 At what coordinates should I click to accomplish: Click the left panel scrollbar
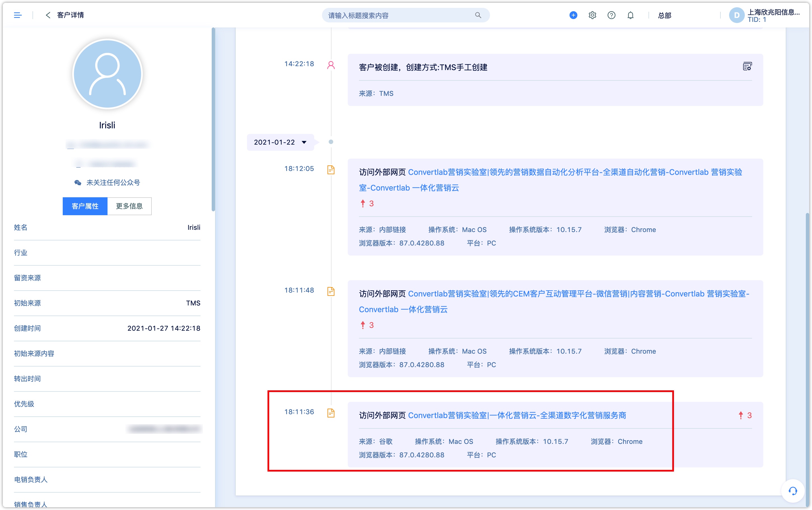(x=213, y=120)
